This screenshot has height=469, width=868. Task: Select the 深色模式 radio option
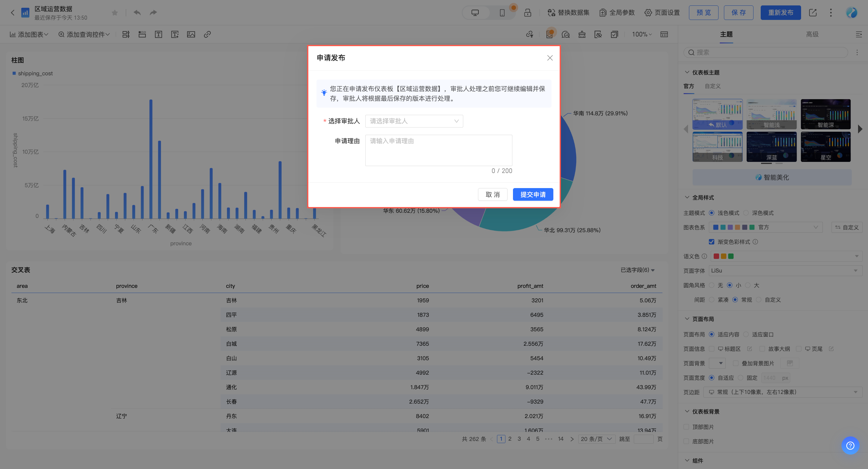coord(746,213)
